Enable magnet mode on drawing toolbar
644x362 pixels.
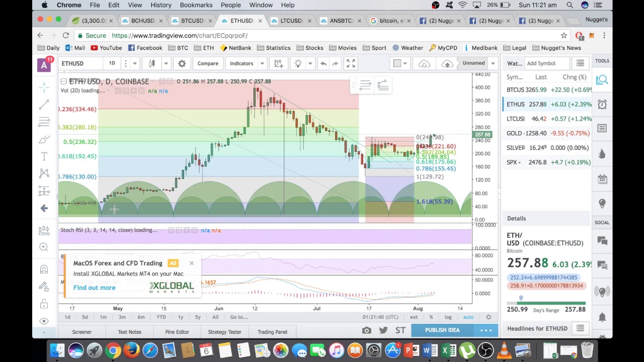pos(44,269)
